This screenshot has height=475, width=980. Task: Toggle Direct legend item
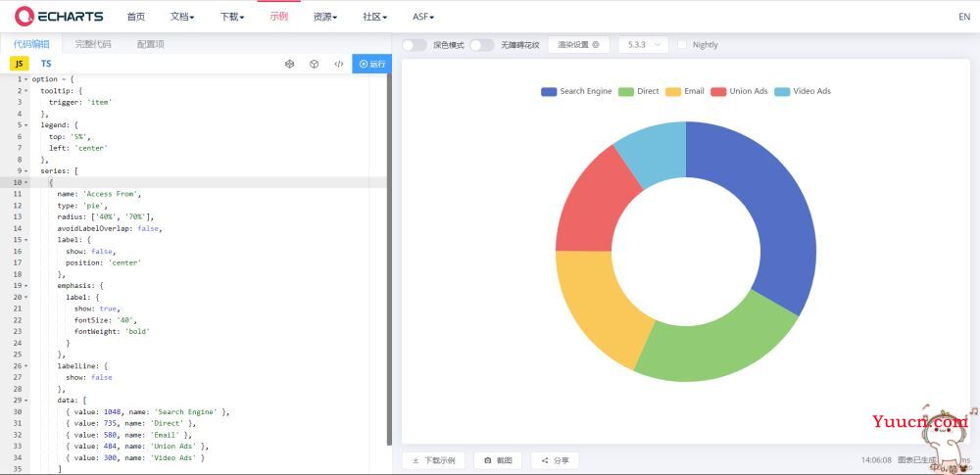(x=638, y=91)
